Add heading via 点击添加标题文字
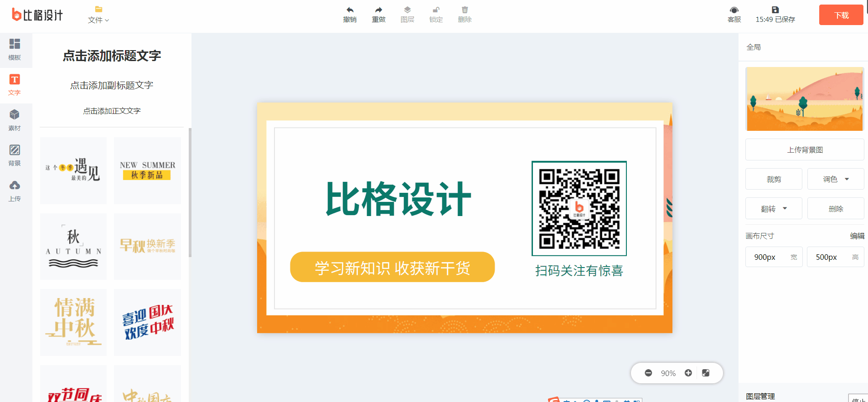This screenshot has height=402, width=868. (x=112, y=56)
